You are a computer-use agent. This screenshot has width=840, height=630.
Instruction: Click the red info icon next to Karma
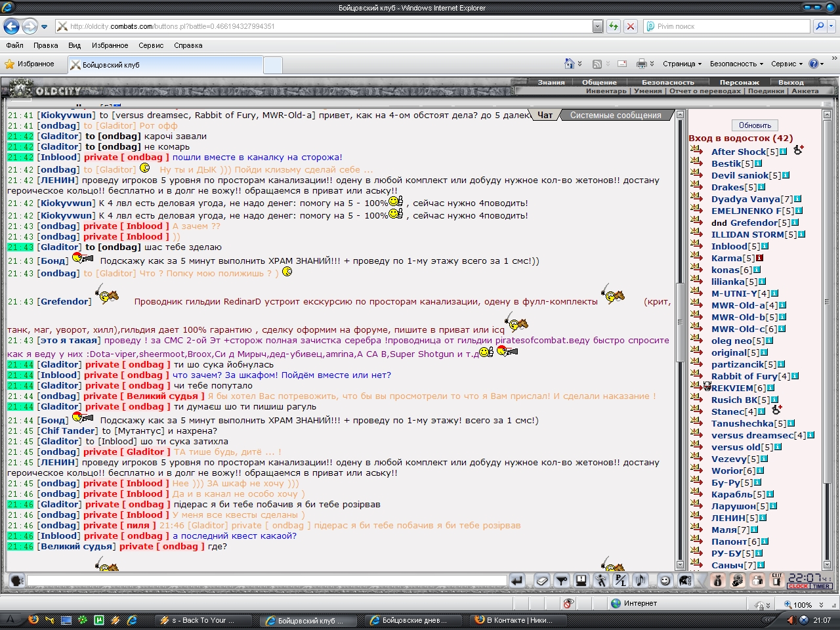[x=759, y=258]
